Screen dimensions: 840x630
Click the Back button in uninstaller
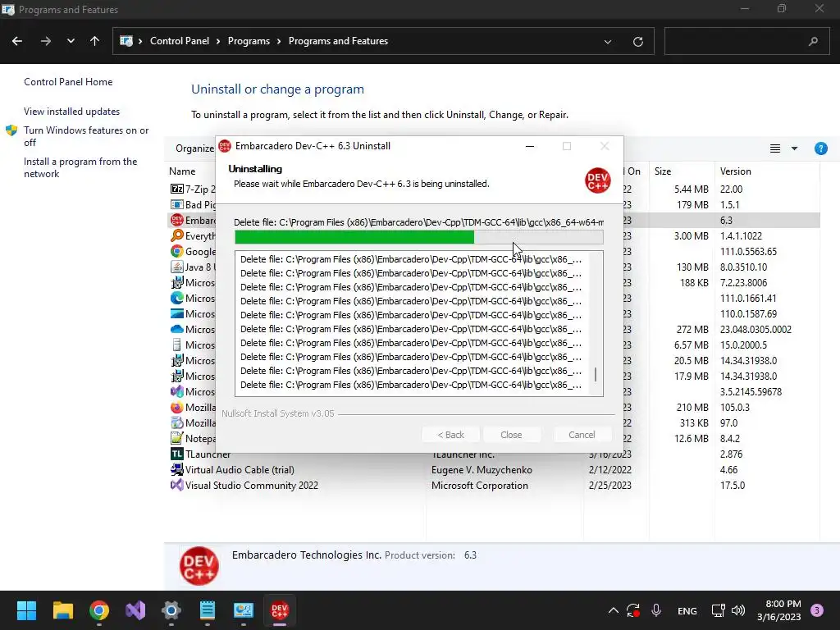[x=450, y=435]
